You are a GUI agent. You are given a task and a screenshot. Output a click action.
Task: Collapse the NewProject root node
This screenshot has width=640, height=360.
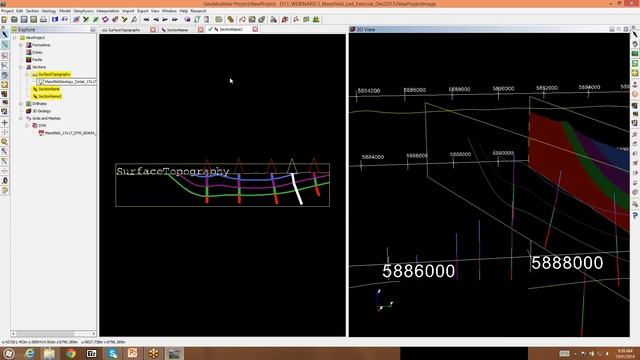(x=14, y=38)
